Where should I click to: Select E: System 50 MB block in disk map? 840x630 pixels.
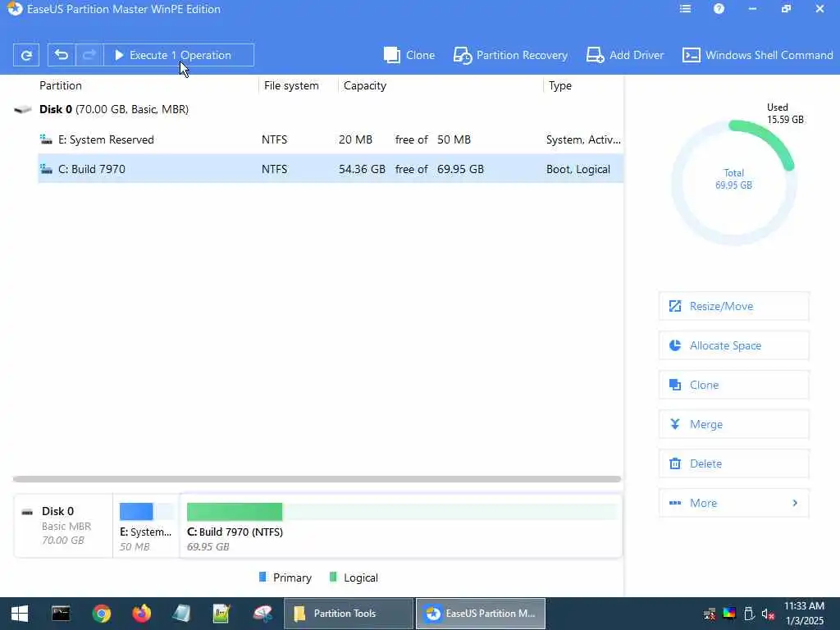(x=146, y=526)
